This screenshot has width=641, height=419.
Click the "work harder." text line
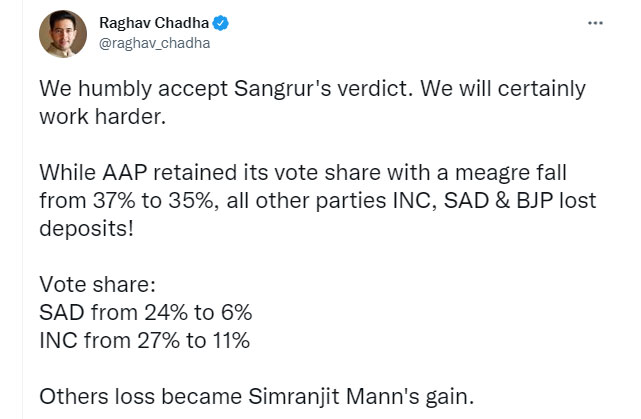103,117
